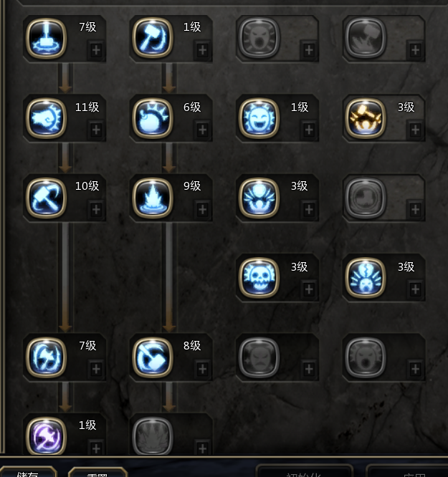Image resolution: width=448 pixels, height=477 pixels.
Task: Add a point to the golden hammer skill
Action: pyautogui.click(x=416, y=130)
